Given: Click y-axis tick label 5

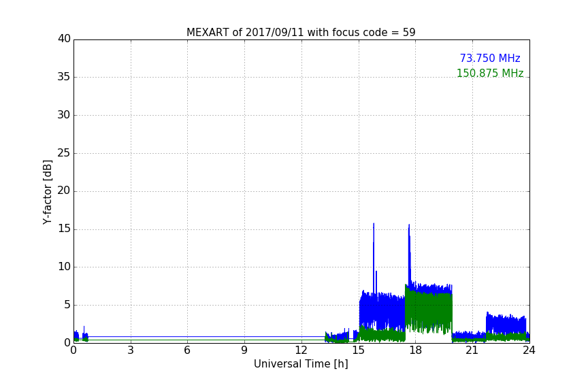Looking at the screenshot, I should tap(67, 305).
